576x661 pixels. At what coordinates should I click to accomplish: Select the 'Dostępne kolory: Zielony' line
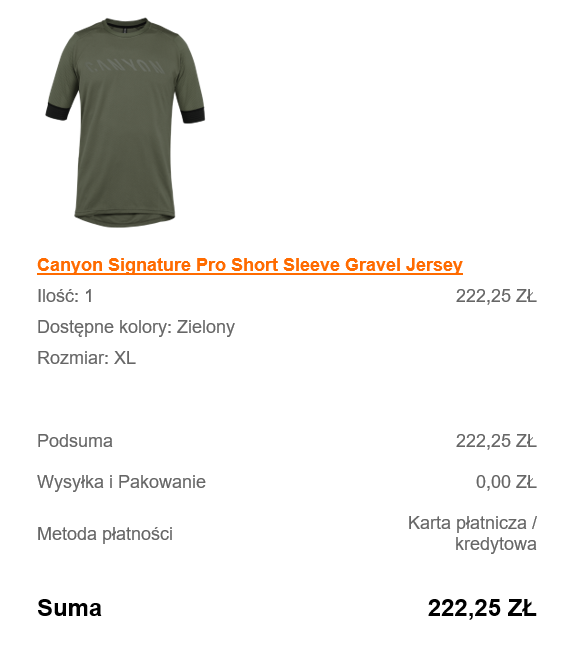(x=136, y=328)
